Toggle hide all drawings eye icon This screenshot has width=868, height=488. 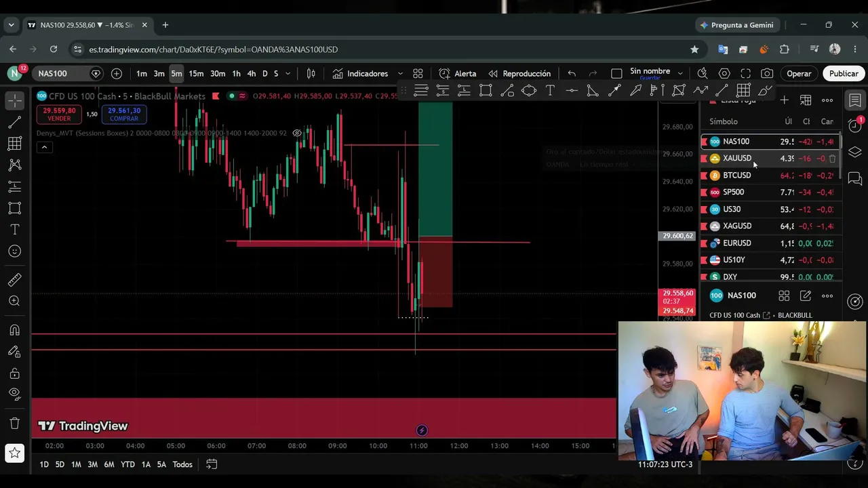[x=14, y=394]
